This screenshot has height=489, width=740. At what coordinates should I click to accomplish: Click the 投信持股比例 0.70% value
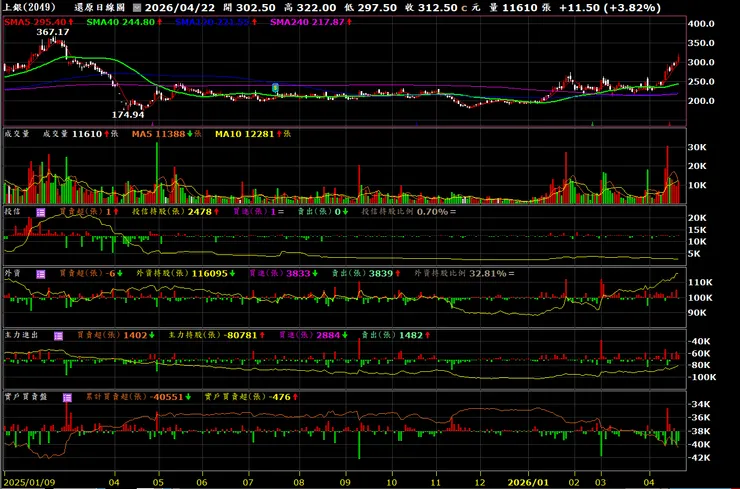tap(432, 212)
